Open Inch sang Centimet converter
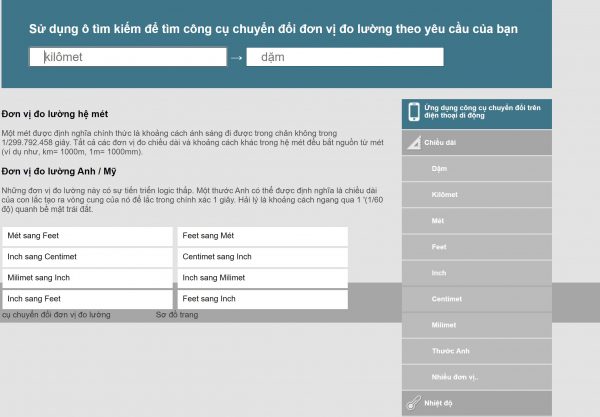Viewport: 600px width, 417px height. [88, 257]
